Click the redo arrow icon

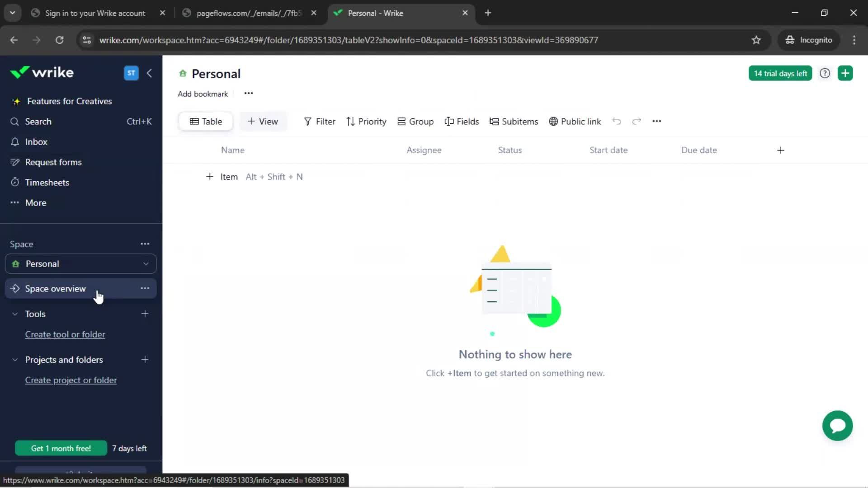pos(637,121)
